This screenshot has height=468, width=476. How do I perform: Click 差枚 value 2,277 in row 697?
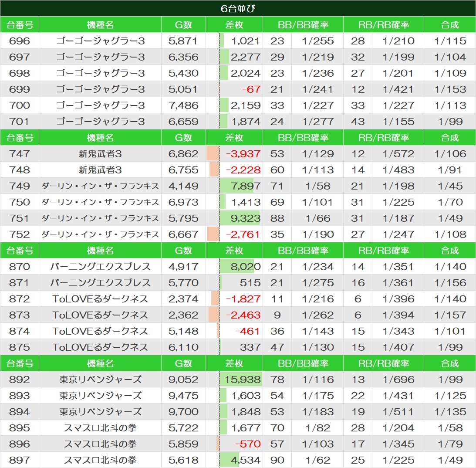tap(245, 57)
